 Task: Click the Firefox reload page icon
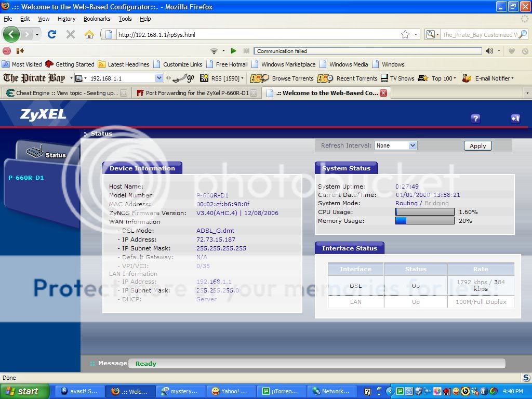click(x=51, y=35)
